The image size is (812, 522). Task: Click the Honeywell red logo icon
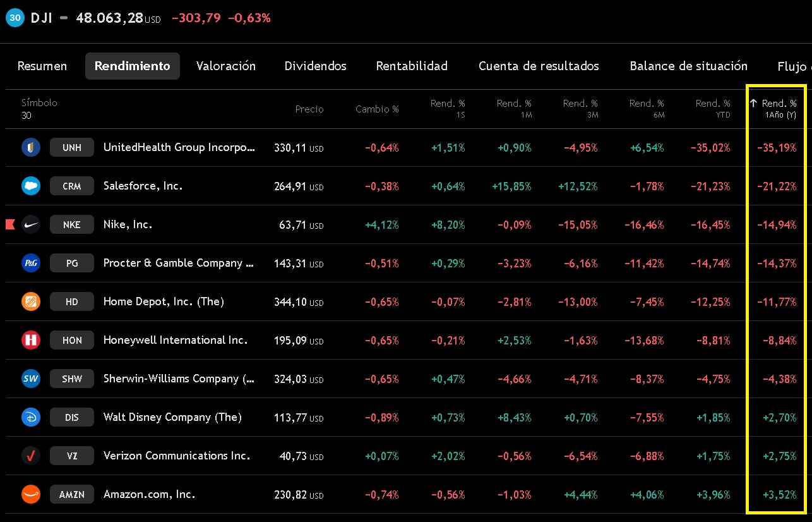point(31,341)
